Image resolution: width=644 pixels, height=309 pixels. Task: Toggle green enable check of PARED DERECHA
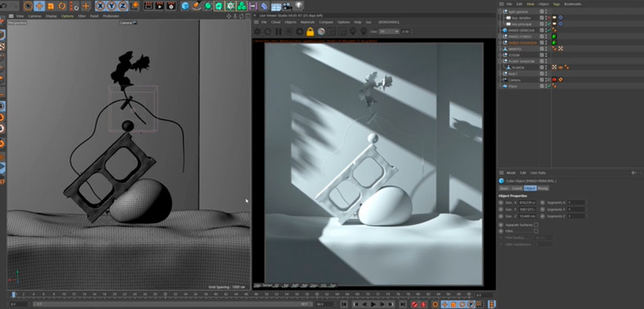(549, 30)
